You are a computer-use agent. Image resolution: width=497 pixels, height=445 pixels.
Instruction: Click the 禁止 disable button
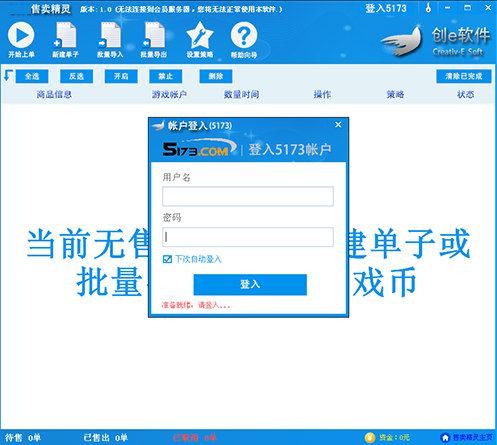(x=166, y=76)
